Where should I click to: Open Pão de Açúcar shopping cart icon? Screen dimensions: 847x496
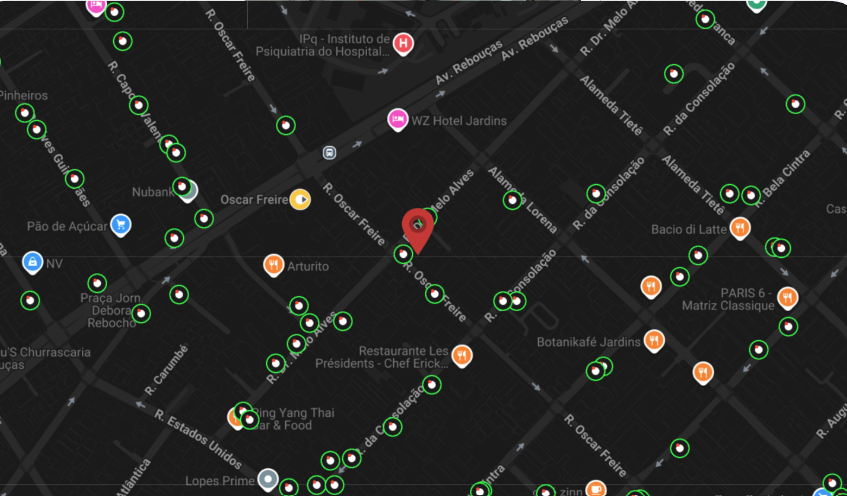pos(121,225)
